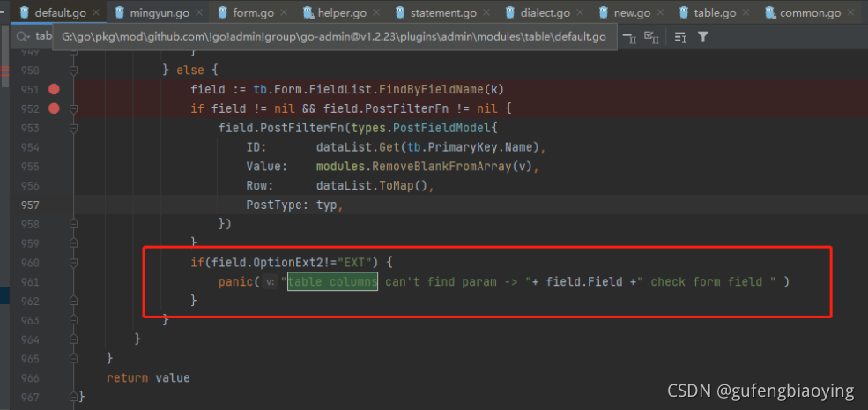Open the form.go tab
Screen dimensions: 868x410
[x=254, y=12]
